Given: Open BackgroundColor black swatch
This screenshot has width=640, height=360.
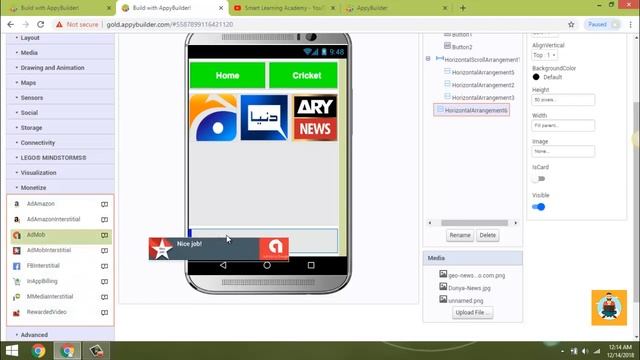Looking at the screenshot, I should click(x=536, y=77).
